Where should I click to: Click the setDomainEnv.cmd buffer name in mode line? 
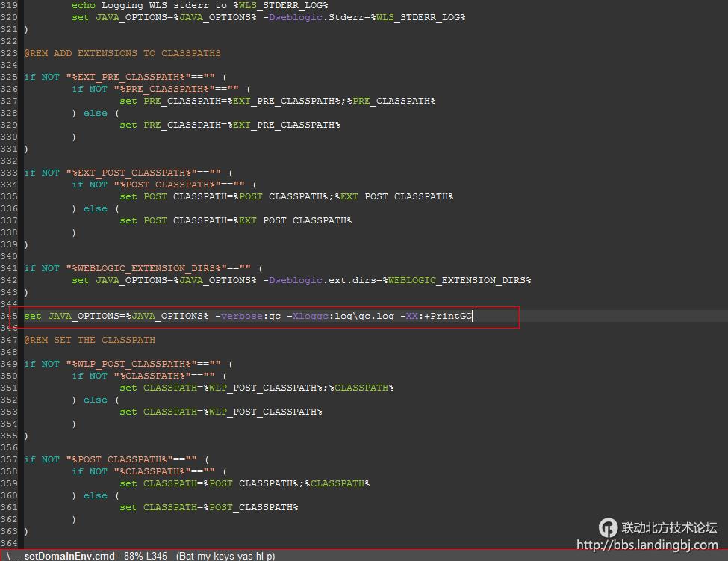[x=69, y=556]
